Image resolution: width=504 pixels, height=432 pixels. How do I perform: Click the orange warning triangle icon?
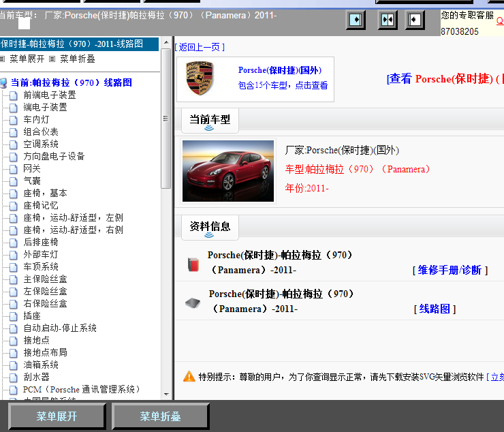tap(189, 376)
